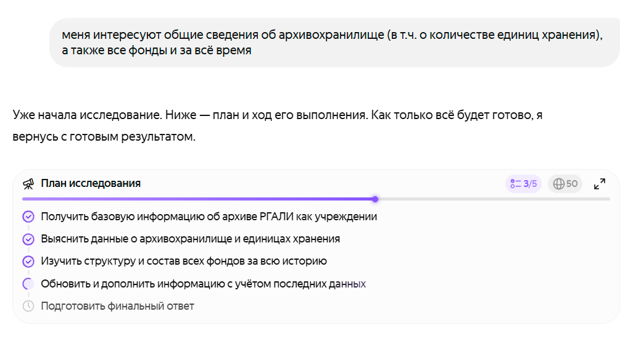Open the 50 sources globe badge
The image size is (633, 364).
pos(565,184)
